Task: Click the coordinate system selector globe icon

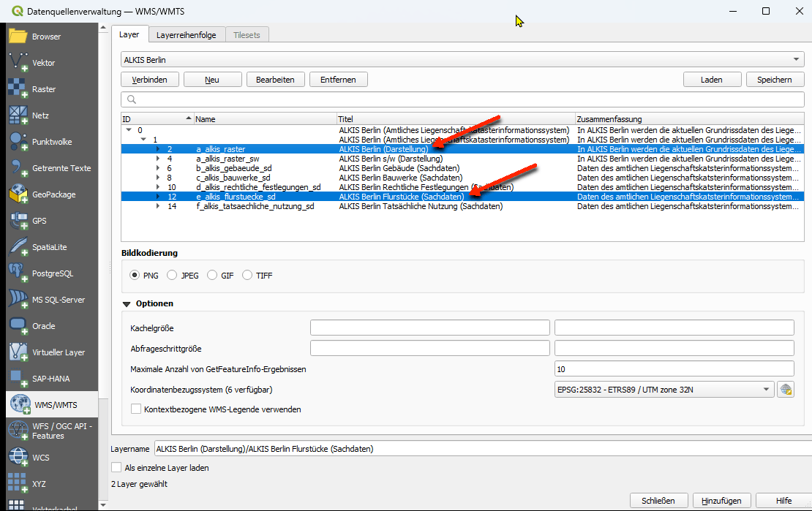Action: [x=786, y=390]
